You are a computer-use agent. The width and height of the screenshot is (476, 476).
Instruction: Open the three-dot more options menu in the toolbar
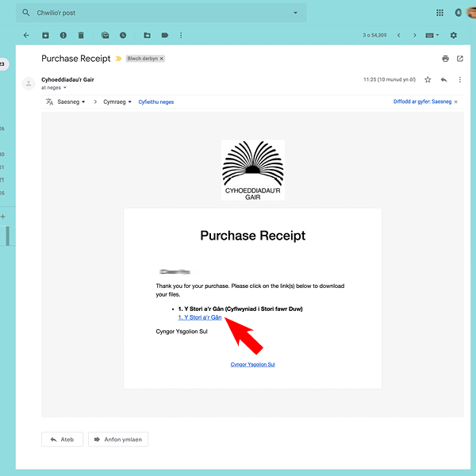(181, 36)
